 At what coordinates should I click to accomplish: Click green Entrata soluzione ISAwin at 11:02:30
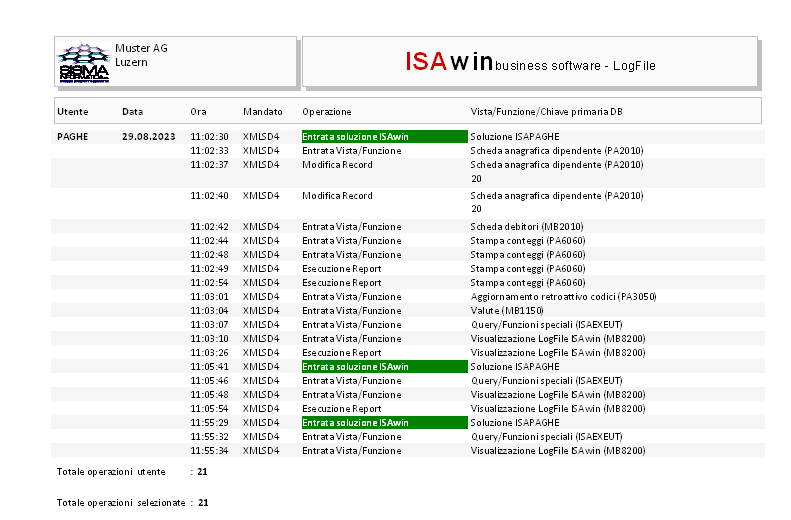(x=384, y=137)
